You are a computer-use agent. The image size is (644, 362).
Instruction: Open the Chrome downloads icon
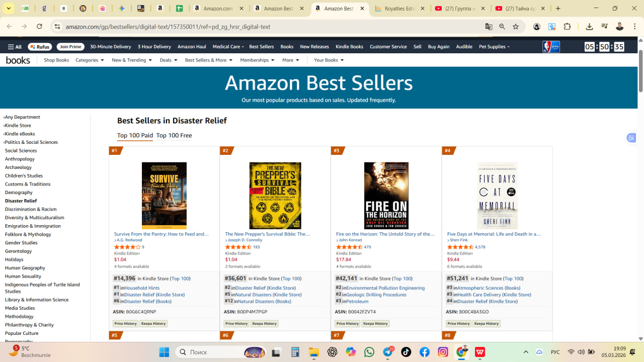coord(589,27)
